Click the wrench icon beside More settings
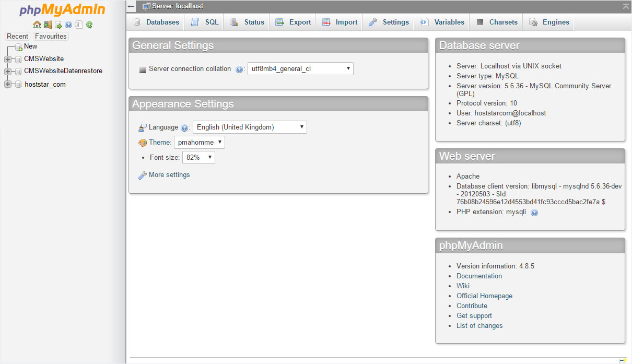 pyautogui.click(x=143, y=175)
